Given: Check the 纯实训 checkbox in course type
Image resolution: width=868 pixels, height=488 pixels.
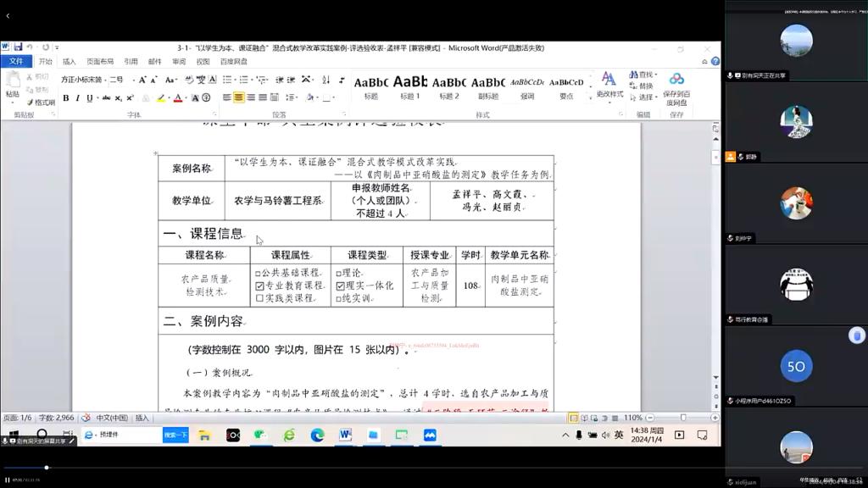Looking at the screenshot, I should tap(338, 299).
